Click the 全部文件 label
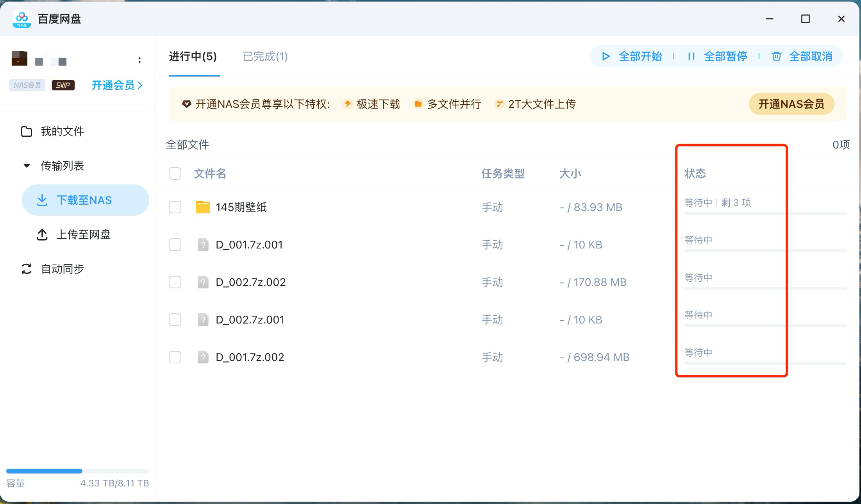The image size is (861, 504). (188, 145)
